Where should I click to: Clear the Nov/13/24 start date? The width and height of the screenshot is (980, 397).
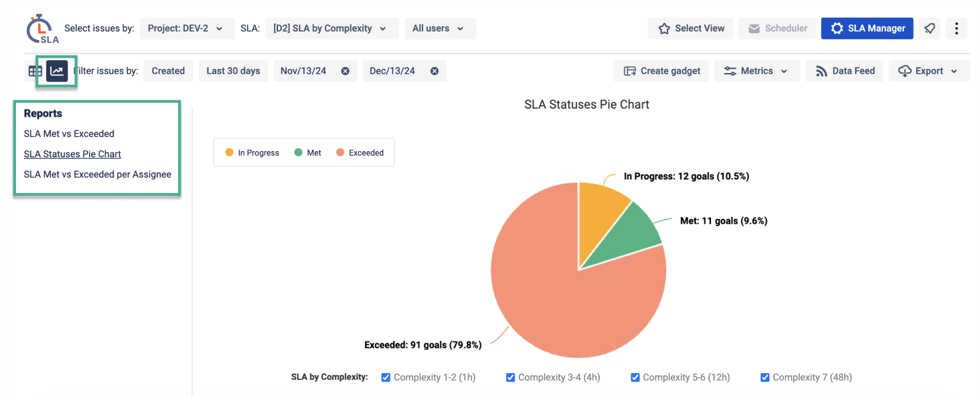(346, 71)
